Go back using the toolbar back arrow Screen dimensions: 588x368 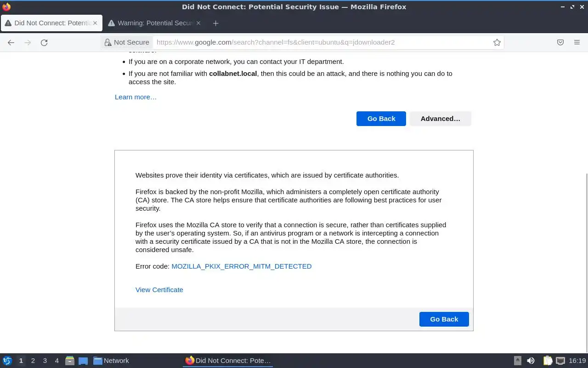tap(11, 42)
